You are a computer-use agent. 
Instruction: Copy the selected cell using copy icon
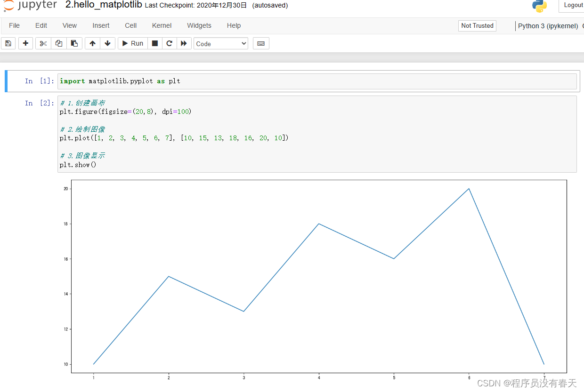point(58,43)
